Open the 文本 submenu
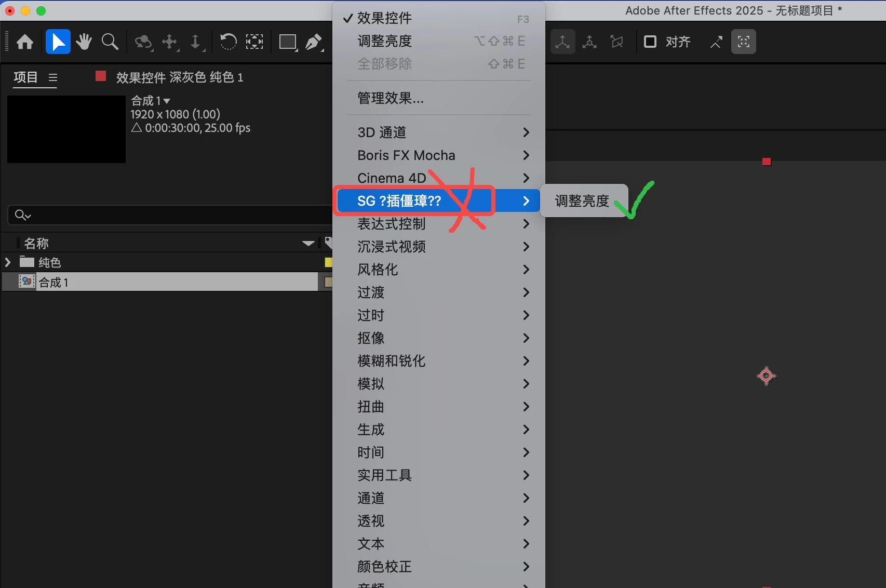Screen dimensions: 886x588 click(439, 544)
